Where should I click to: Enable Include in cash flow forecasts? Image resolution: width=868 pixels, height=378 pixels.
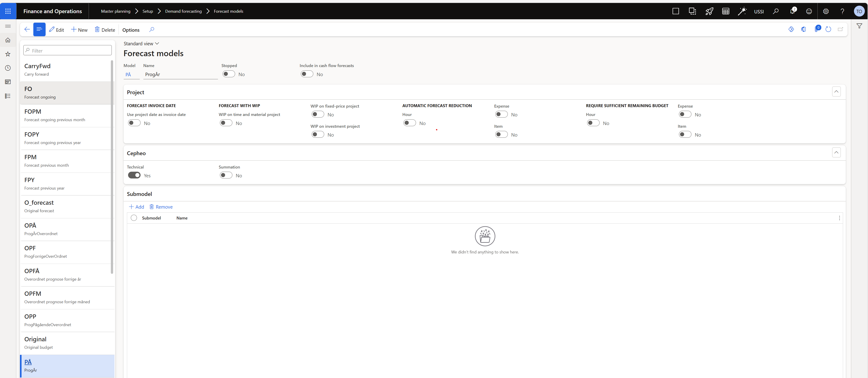coord(307,74)
